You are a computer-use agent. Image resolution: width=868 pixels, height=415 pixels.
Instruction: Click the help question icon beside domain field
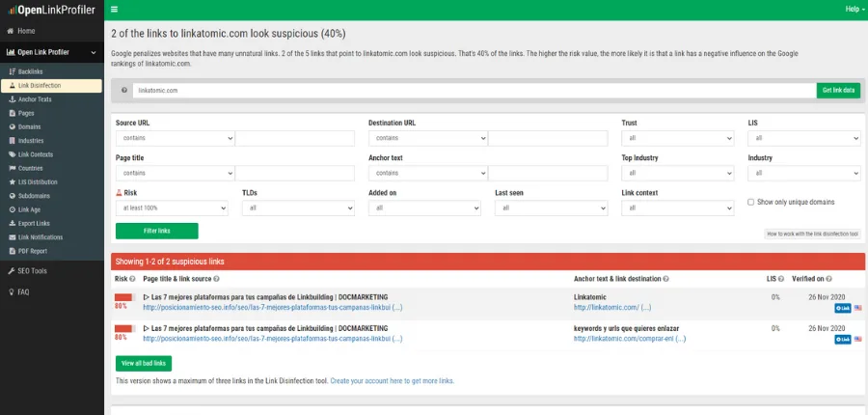tap(123, 90)
